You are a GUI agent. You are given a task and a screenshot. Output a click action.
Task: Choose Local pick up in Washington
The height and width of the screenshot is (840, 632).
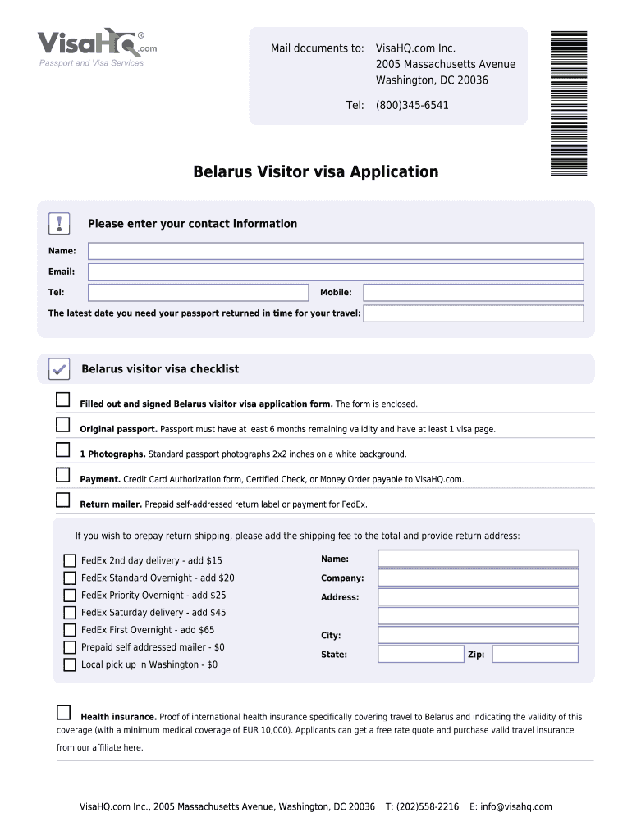click(x=70, y=665)
